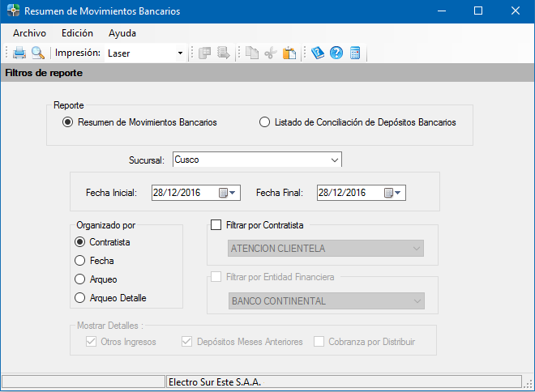Click the clipboard paste icon
The image size is (535, 392).
pyautogui.click(x=289, y=53)
